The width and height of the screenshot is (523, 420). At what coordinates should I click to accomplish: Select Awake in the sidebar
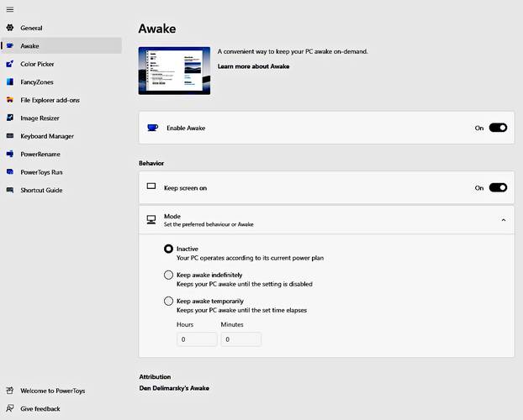[x=61, y=45]
